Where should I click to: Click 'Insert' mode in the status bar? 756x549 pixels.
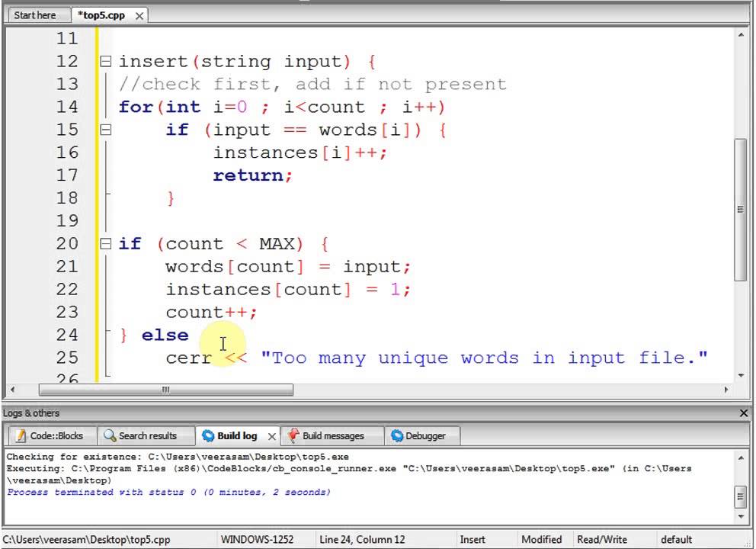tap(472, 539)
